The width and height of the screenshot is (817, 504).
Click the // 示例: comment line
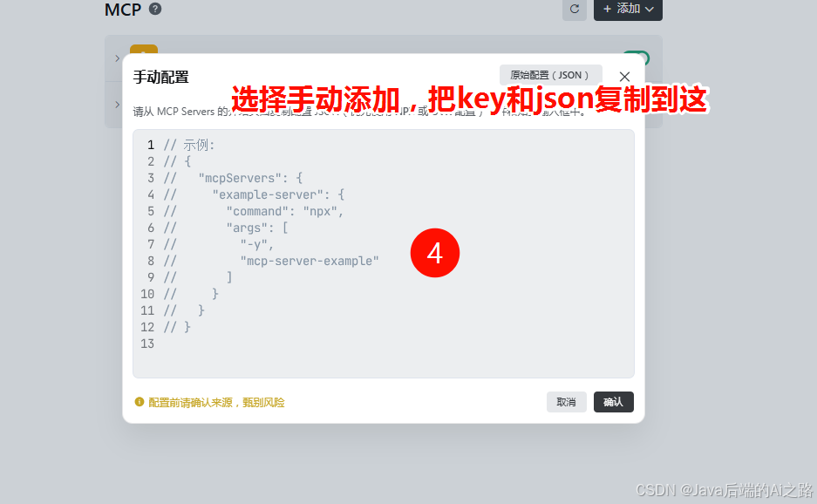coord(189,145)
